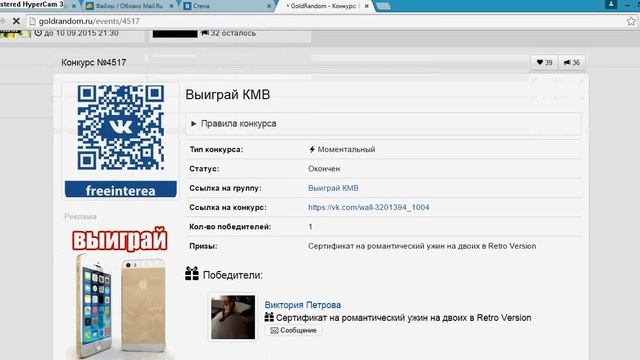Viewport: 640px width, 360px height.
Task: Open a new browser tab
Action: pos(383,6)
